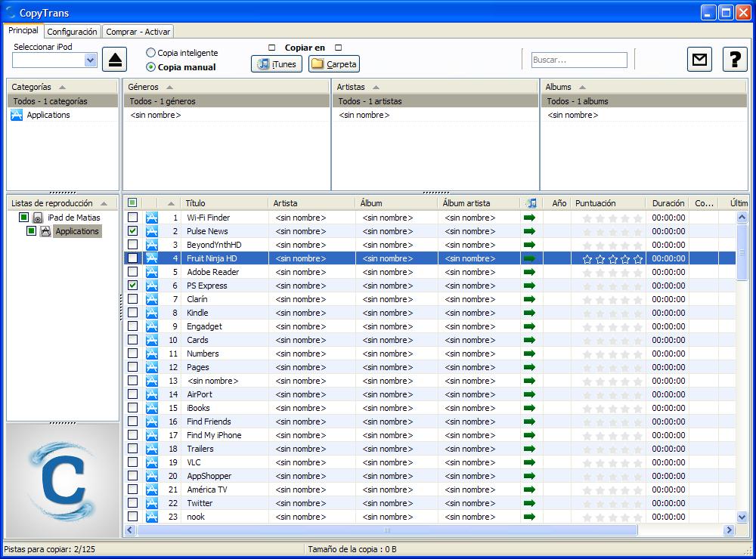The width and height of the screenshot is (756, 559).
Task: Click the green arrow in Fruit Ninja HD row
Action: click(529, 258)
